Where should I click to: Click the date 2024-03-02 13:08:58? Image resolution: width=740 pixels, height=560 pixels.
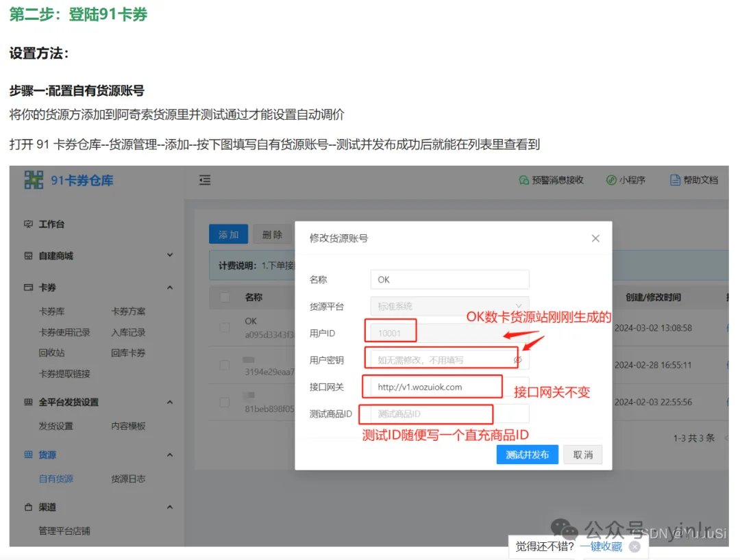click(x=653, y=328)
